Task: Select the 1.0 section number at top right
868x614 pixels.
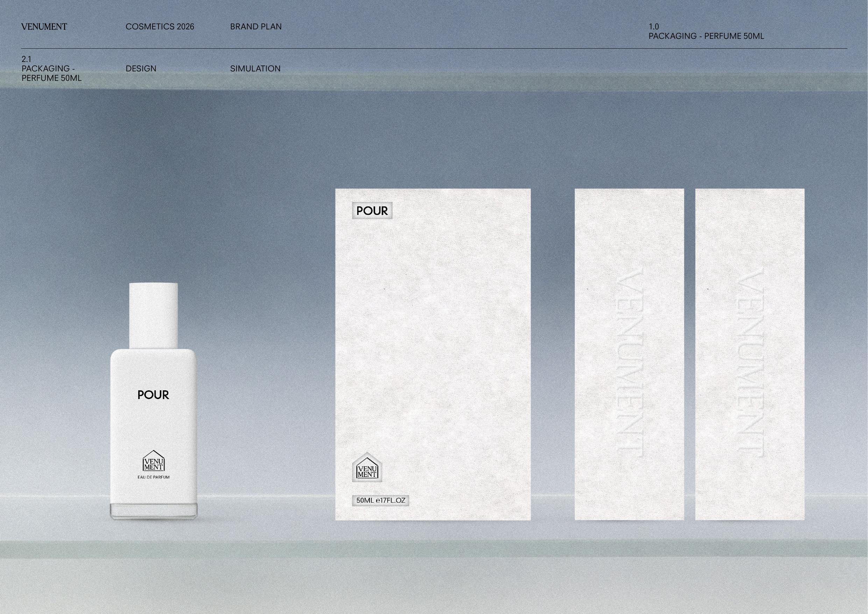Action: point(654,27)
